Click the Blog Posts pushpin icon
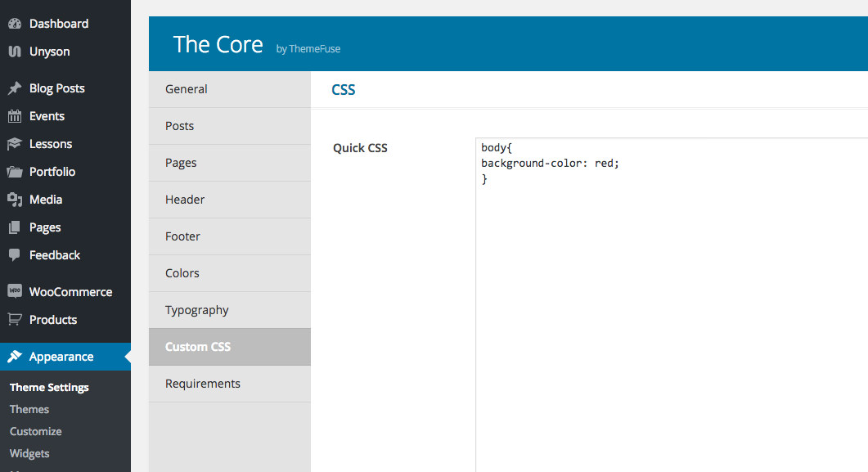 (x=15, y=88)
